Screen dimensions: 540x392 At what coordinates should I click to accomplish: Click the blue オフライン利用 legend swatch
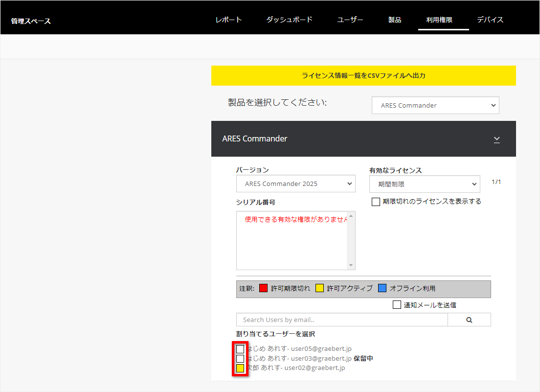point(382,288)
